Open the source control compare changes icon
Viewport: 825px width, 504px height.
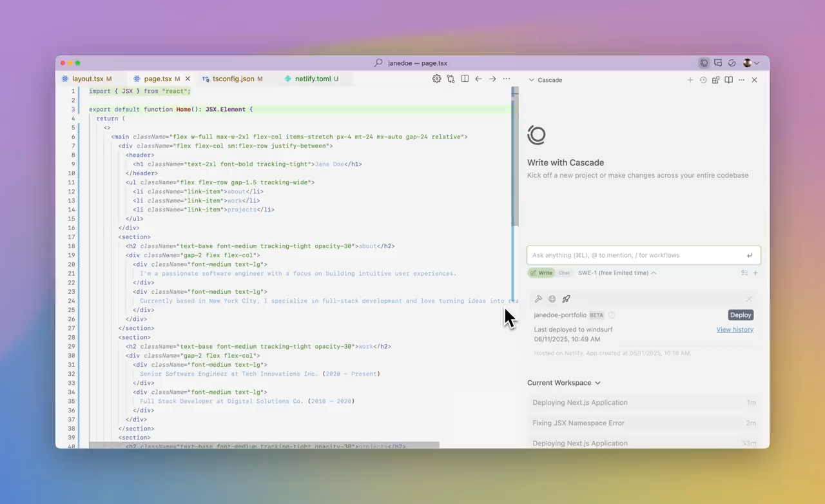[451, 79]
